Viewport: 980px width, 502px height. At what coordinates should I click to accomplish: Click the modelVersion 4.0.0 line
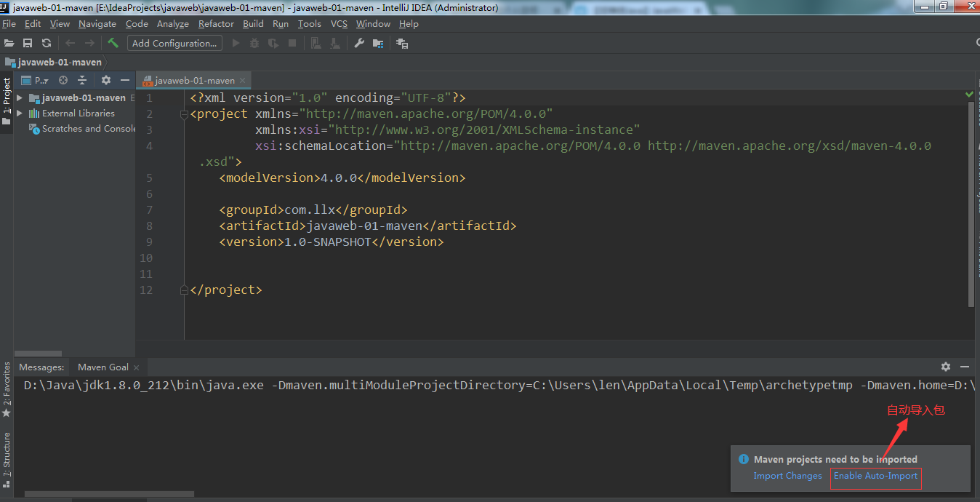pyautogui.click(x=342, y=178)
